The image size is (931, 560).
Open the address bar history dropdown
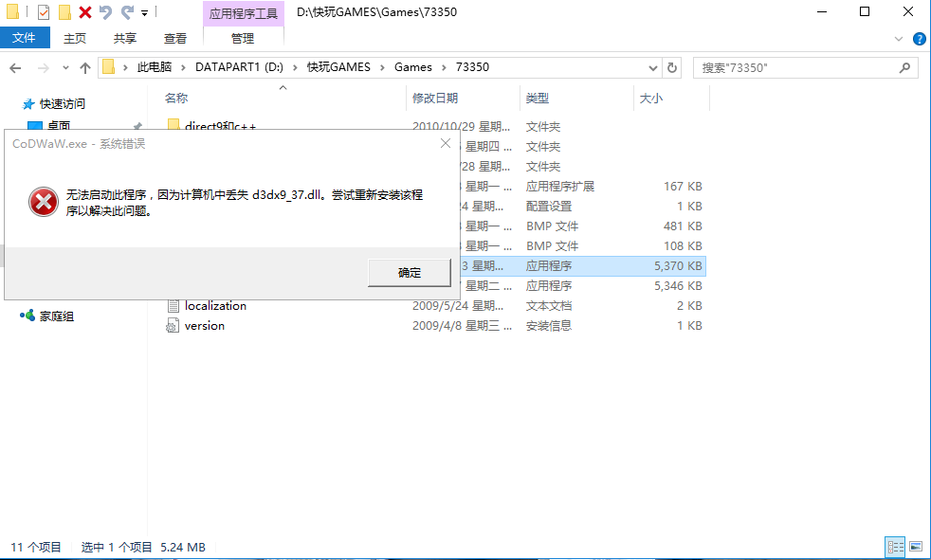point(653,67)
